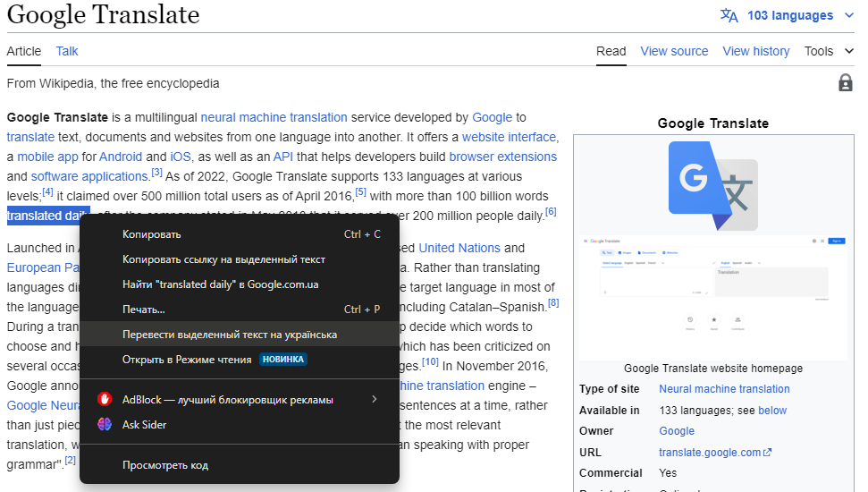Follow the Google link in Owner row

(x=677, y=431)
